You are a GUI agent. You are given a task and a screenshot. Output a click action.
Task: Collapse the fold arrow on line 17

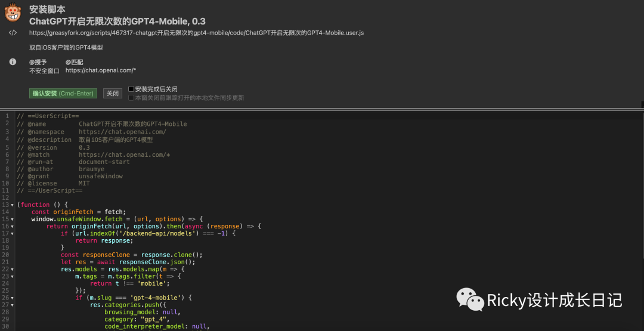click(13, 234)
